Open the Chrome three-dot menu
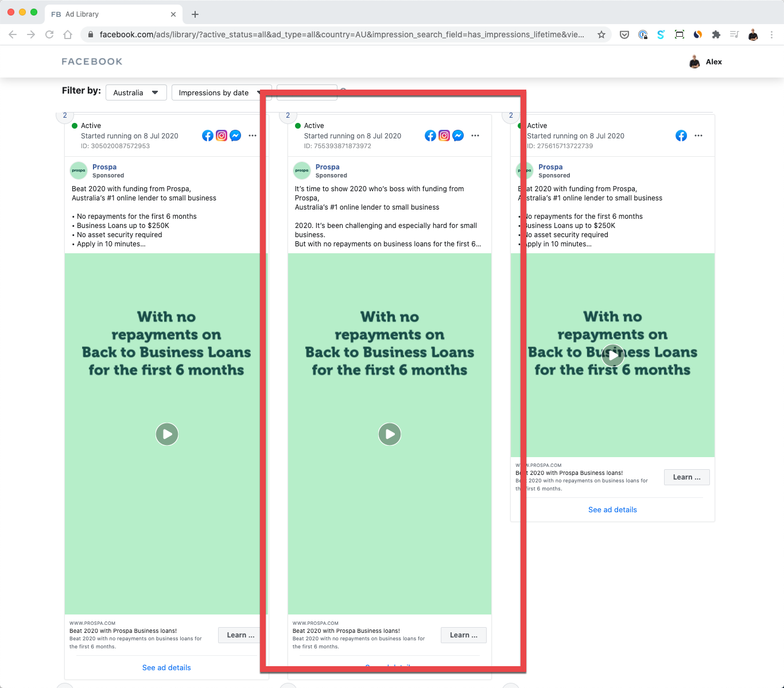 point(772,34)
